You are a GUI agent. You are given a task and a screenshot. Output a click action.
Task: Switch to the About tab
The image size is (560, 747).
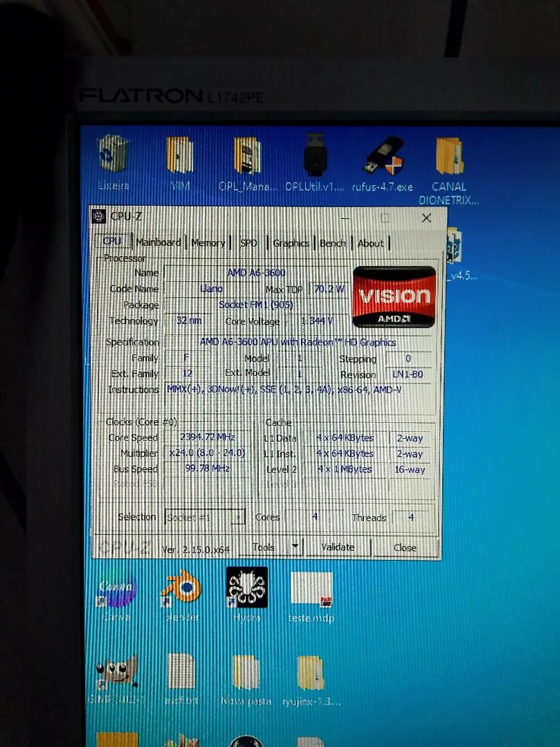[370, 243]
